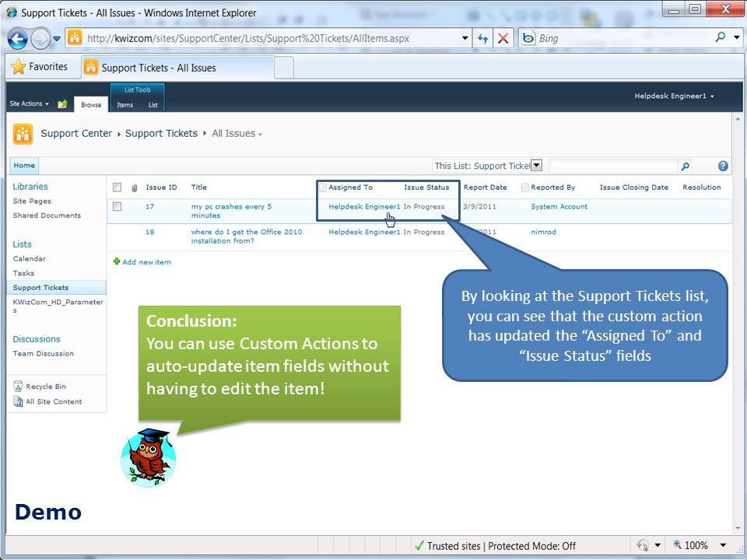Viewport: 747px width, 560px height.
Task: Click the page scrollbar up arrow
Action: (738, 118)
